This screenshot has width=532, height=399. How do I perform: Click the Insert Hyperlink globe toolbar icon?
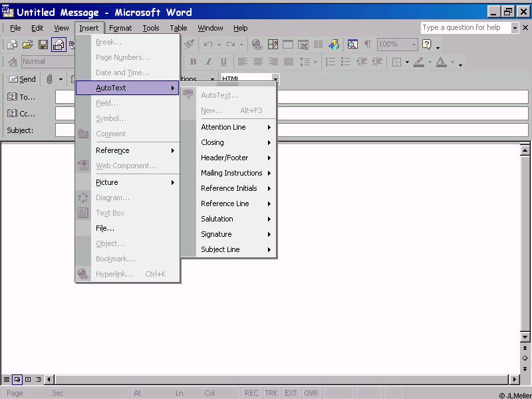257,45
